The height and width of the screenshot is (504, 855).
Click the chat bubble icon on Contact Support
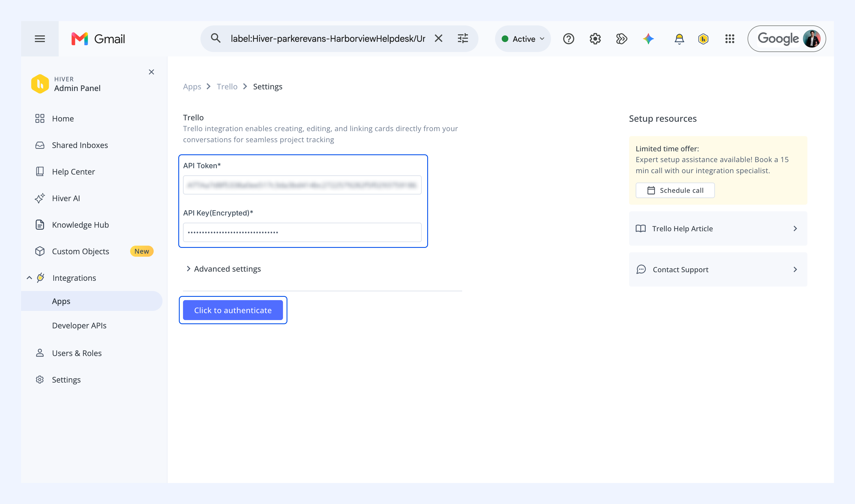tap(641, 269)
